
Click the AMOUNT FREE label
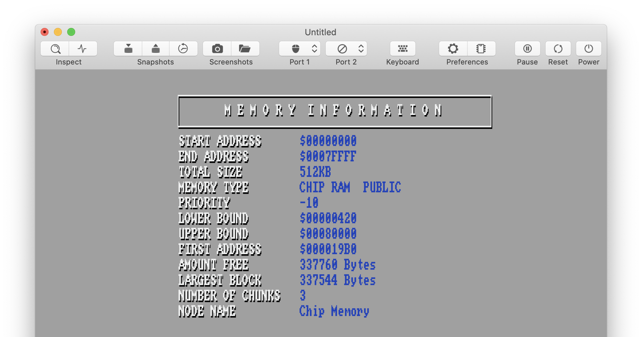(x=214, y=265)
